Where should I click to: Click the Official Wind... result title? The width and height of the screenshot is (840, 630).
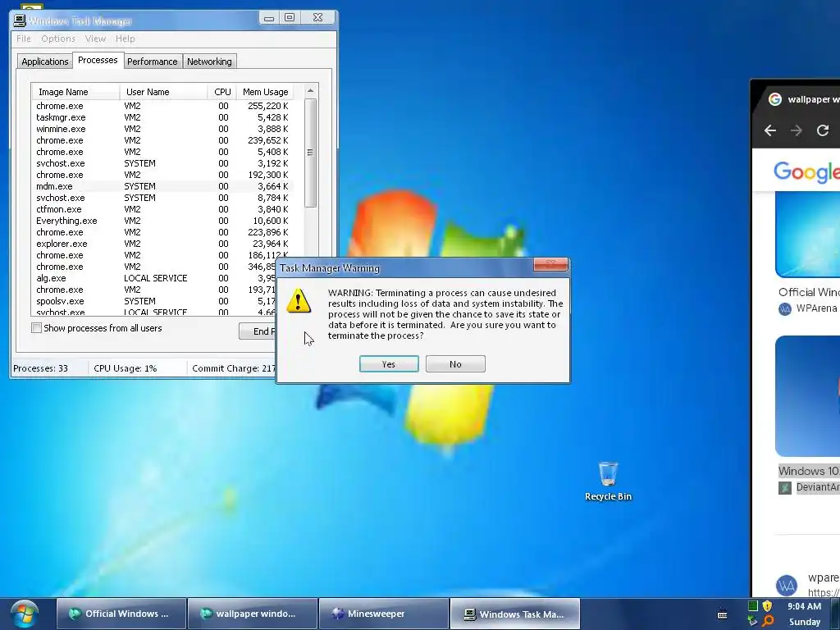pyautogui.click(x=809, y=293)
